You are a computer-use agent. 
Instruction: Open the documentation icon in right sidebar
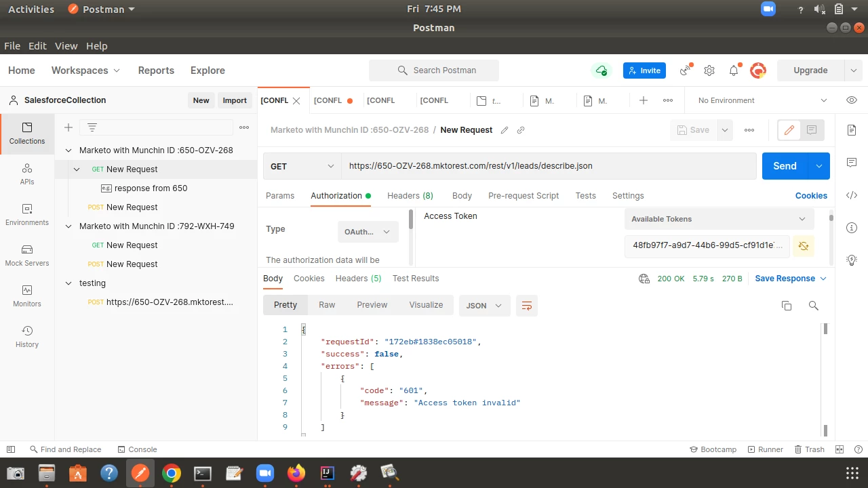(852, 130)
